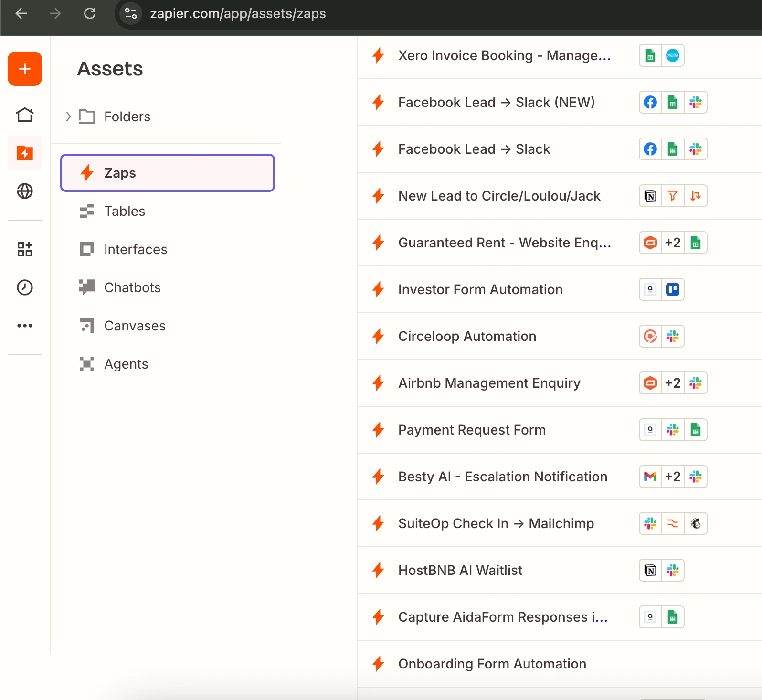Open the Facebook Lead → Slack (NEW) zap
Screen dimensions: 762x700
coord(496,102)
